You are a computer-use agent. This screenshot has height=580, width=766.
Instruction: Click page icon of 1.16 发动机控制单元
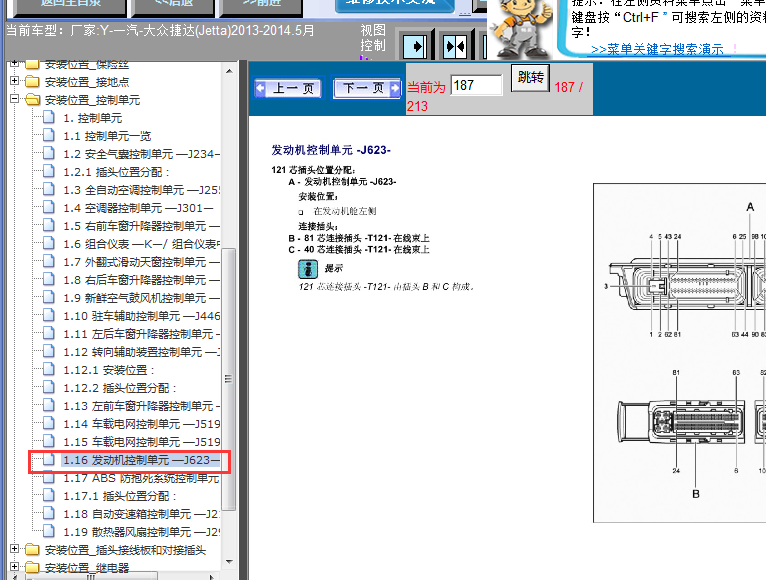(x=49, y=459)
